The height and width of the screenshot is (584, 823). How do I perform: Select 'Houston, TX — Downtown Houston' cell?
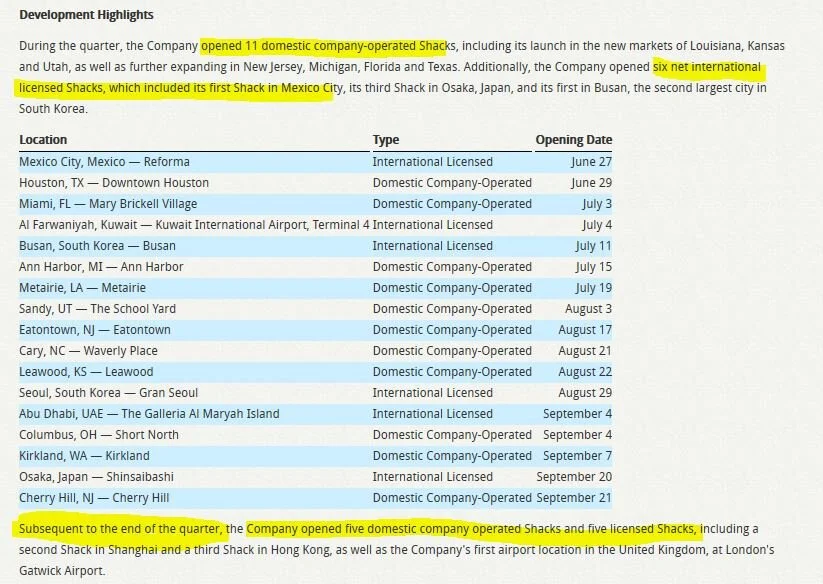pyautogui.click(x=114, y=183)
